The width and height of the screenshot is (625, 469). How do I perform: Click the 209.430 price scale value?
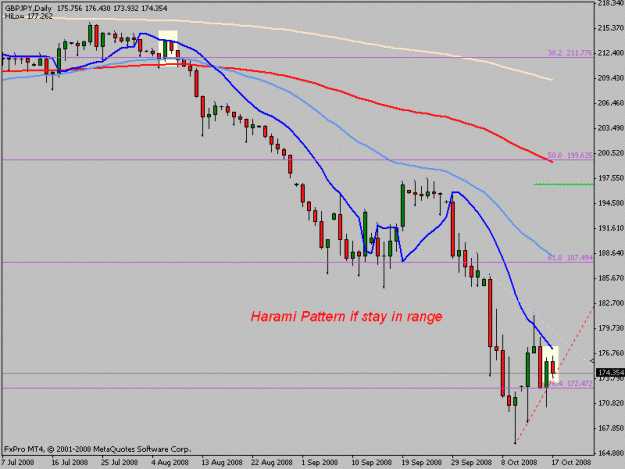tap(611, 78)
